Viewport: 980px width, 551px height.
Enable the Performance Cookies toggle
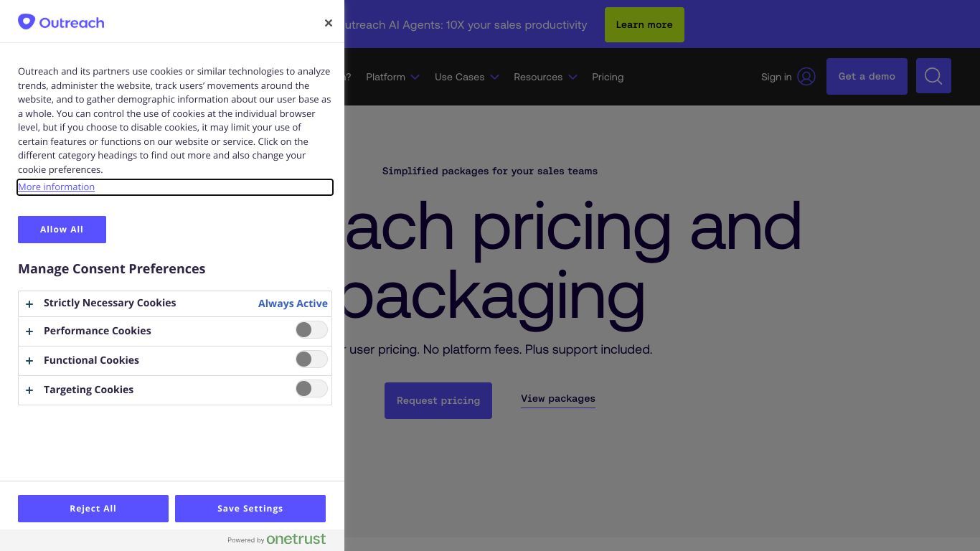(x=311, y=330)
